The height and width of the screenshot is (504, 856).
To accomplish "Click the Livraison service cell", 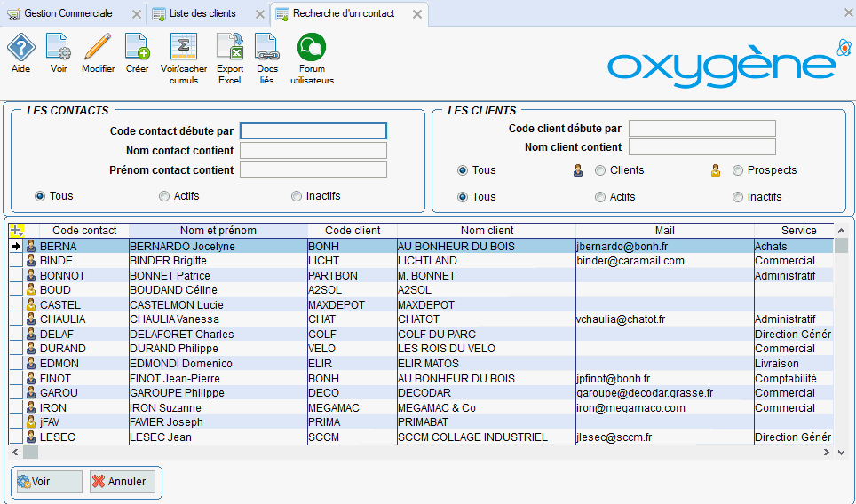I will 794,363.
